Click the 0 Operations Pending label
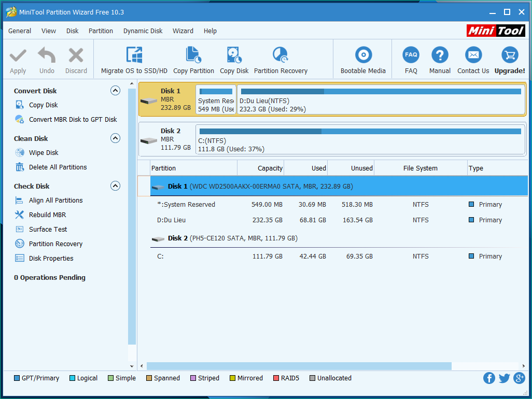The height and width of the screenshot is (399, 532). [50, 278]
